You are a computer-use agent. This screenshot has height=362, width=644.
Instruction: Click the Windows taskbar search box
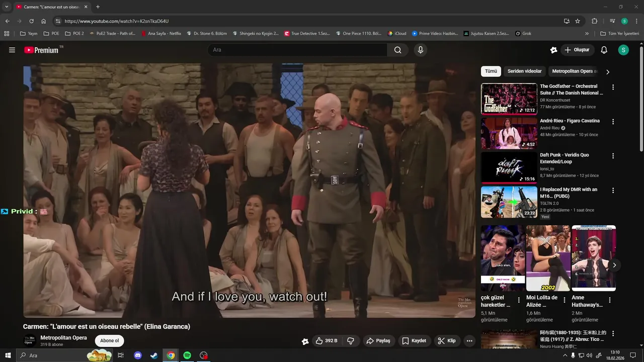64,355
